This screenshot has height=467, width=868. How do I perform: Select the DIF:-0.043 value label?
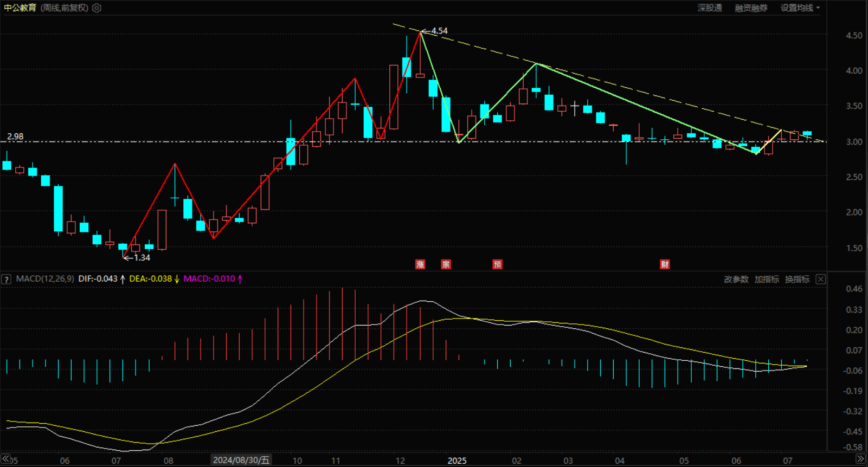pos(98,278)
